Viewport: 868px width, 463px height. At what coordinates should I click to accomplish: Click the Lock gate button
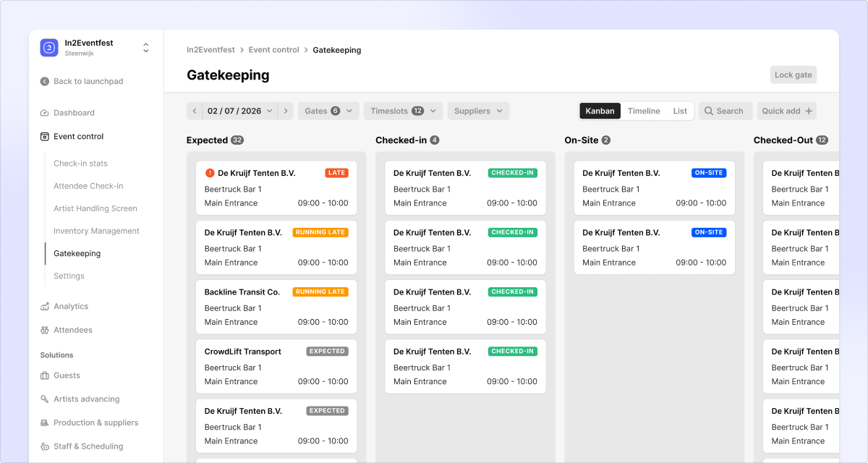tap(793, 75)
